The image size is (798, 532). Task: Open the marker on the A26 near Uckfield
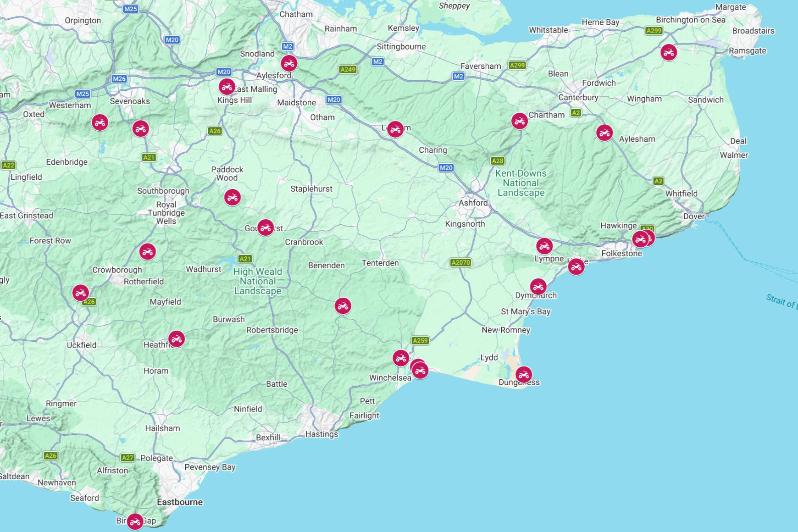coord(81,293)
